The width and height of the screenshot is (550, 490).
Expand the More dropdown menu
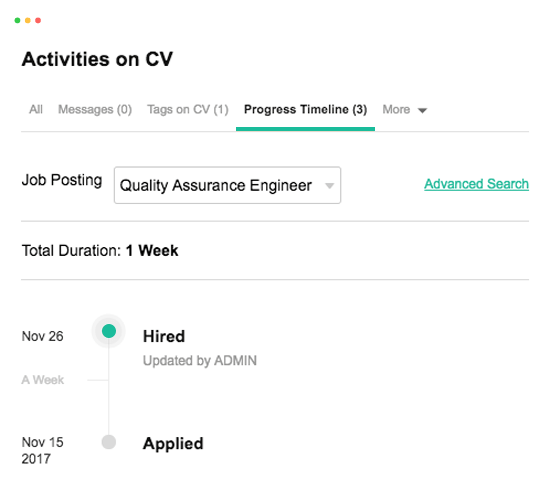(404, 110)
